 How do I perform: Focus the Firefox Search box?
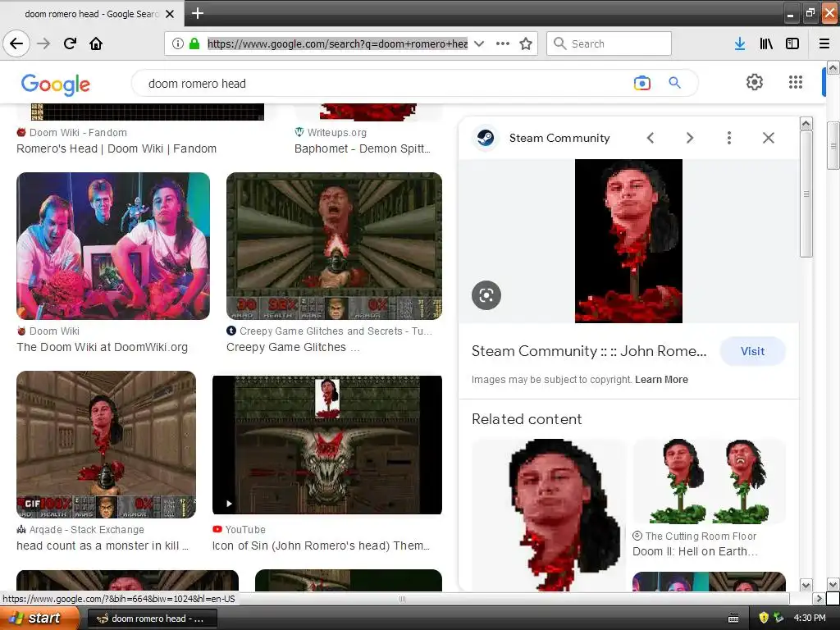pos(609,43)
